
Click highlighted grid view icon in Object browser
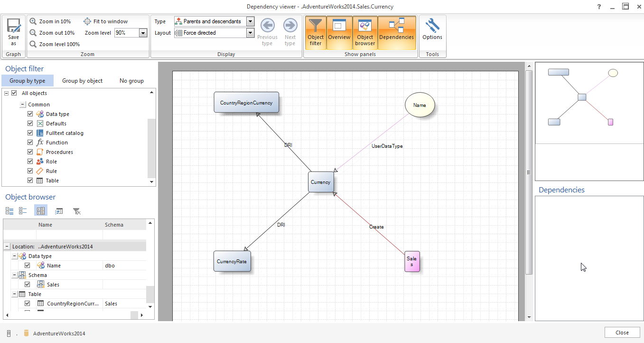pos(41,211)
